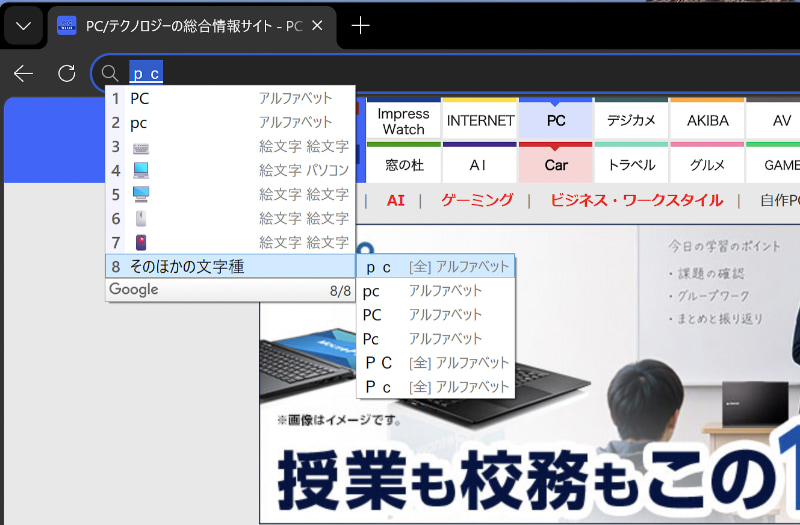Open the AV Watch site tab
800x525 pixels.
(773, 119)
